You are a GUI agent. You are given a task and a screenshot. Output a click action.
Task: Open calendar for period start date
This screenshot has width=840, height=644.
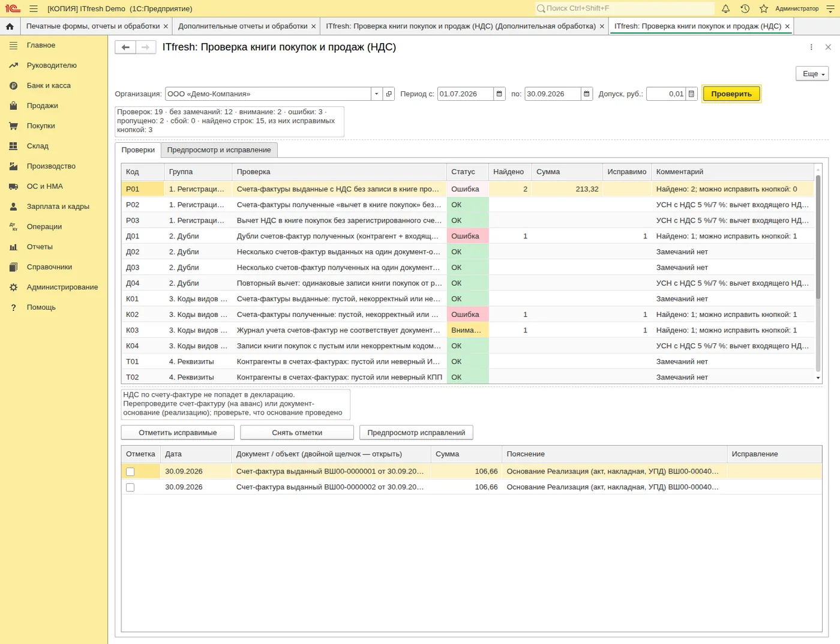coord(499,94)
